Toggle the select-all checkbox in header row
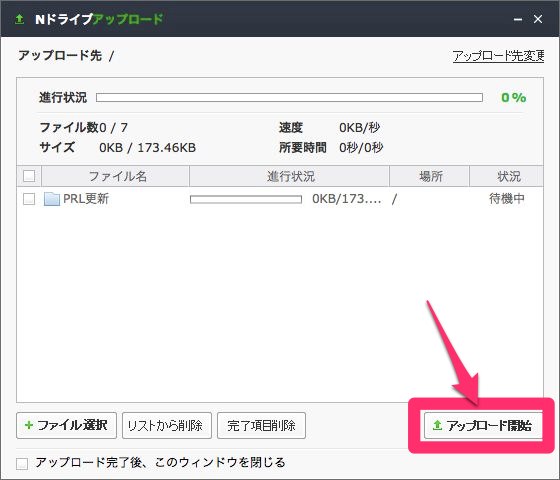 [x=29, y=176]
